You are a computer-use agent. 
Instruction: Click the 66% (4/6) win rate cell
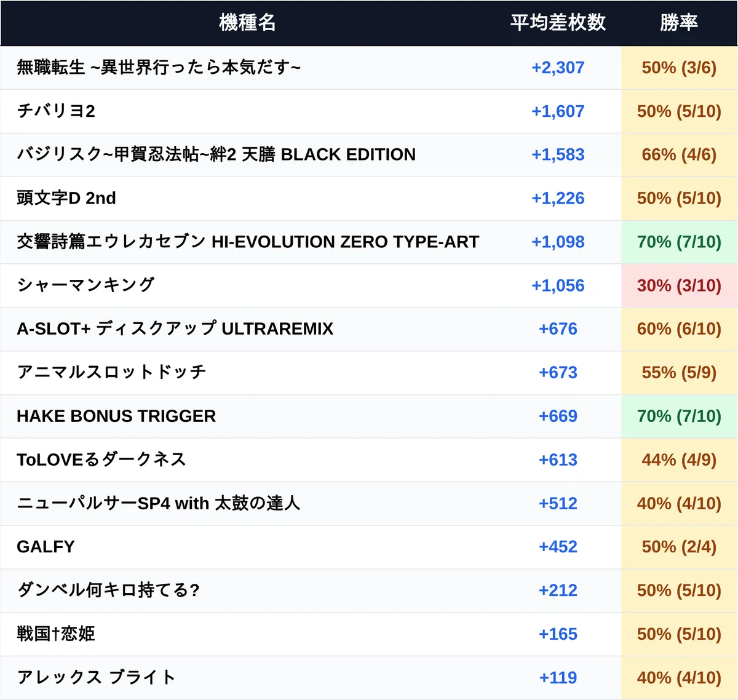(x=679, y=154)
